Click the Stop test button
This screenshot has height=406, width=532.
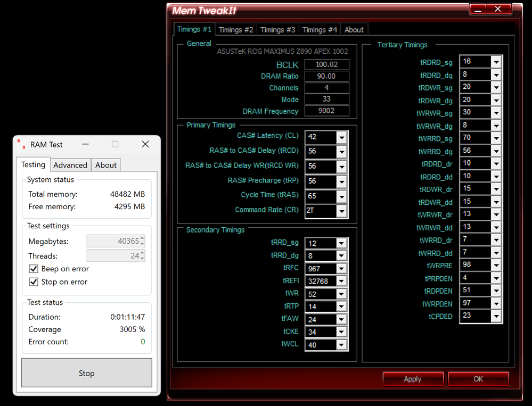click(x=86, y=373)
